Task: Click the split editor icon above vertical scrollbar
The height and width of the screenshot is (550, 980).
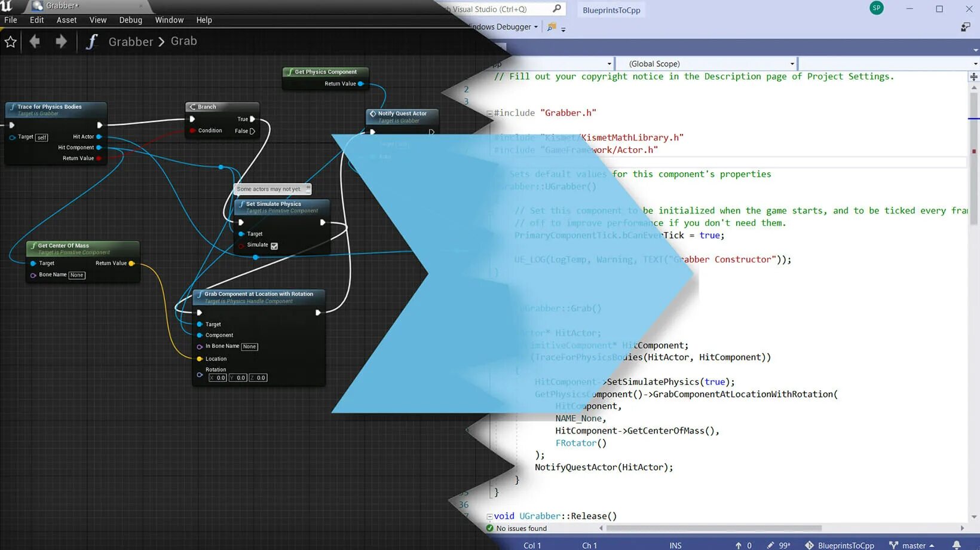Action: (974, 77)
